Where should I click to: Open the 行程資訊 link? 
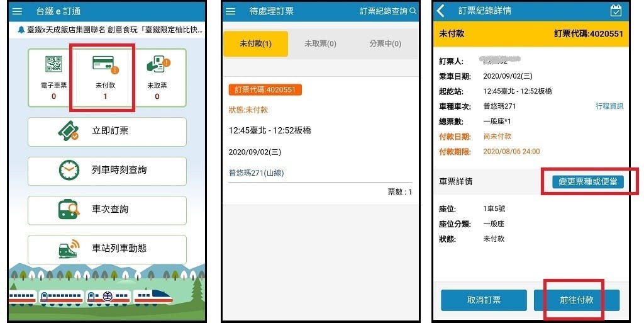point(609,106)
